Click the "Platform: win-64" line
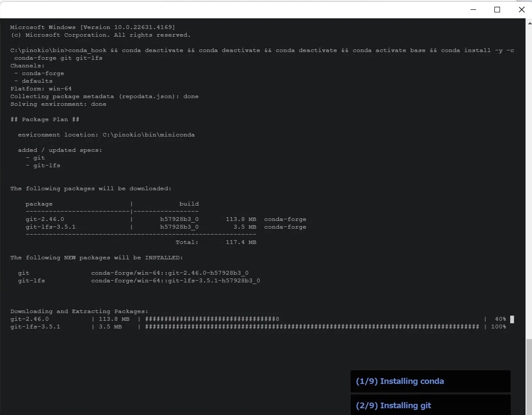 [41, 89]
